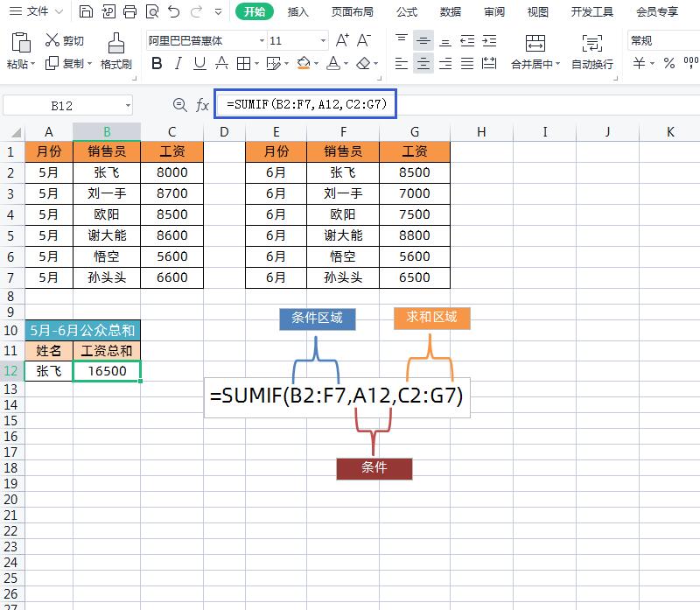Open the 视图 ribbon tab
Screen dimensions: 700x610
point(538,12)
